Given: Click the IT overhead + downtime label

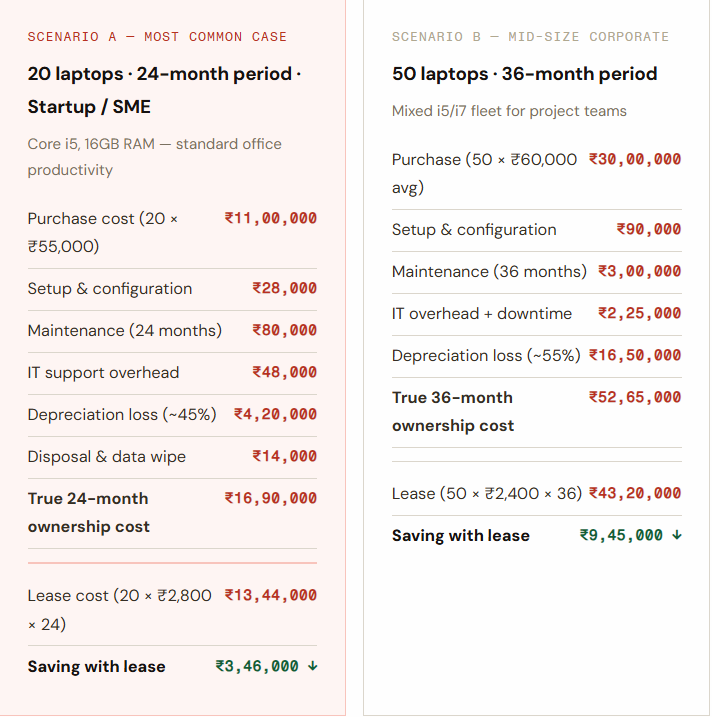Looking at the screenshot, I should 482,314.
